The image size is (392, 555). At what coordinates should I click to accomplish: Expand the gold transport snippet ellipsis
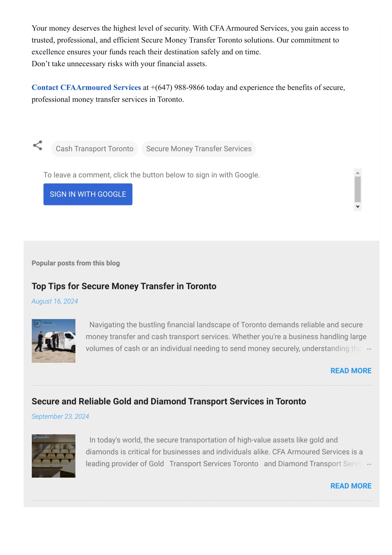[369, 464]
